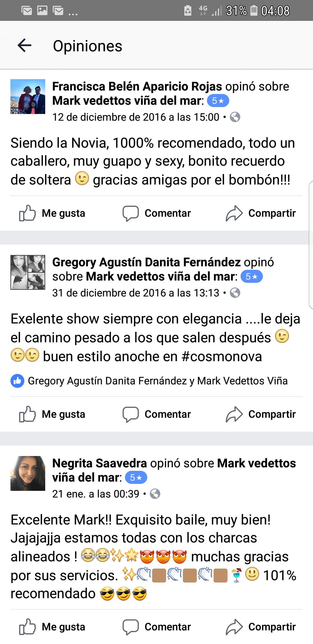Click the comment bubble icon on Francisca's review
The image size is (313, 644).
130,214
